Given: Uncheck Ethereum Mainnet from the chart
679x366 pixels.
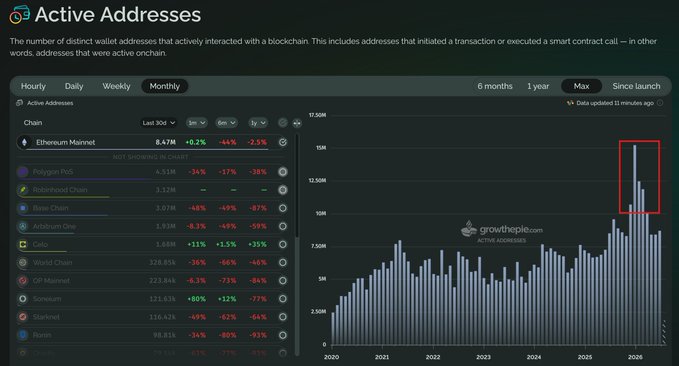Looking at the screenshot, I should pos(283,142).
